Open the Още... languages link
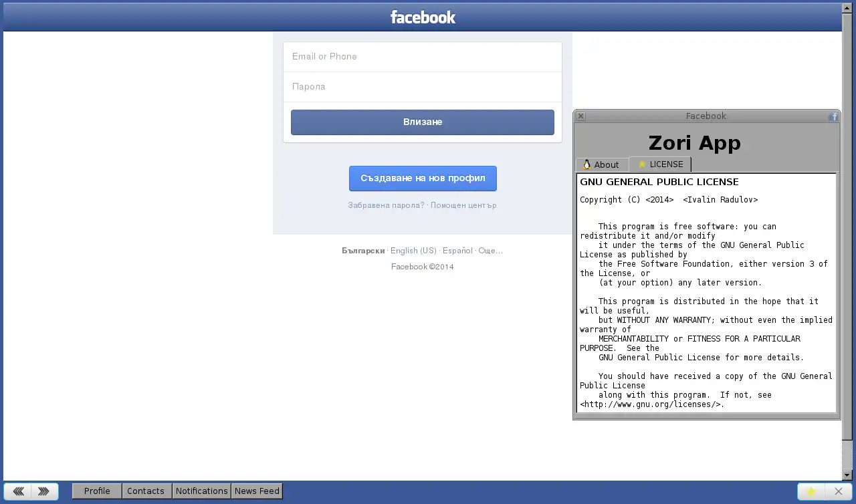 490,251
